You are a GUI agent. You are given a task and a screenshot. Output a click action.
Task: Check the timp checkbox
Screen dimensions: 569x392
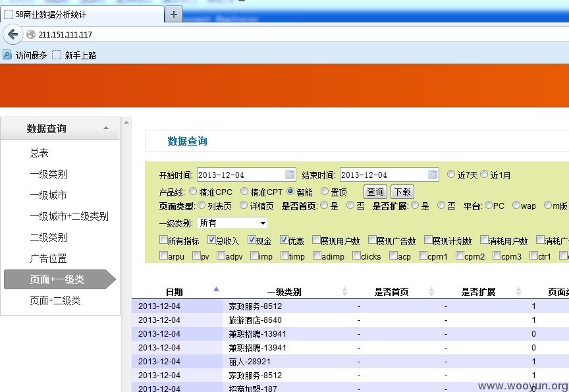pyautogui.click(x=285, y=256)
